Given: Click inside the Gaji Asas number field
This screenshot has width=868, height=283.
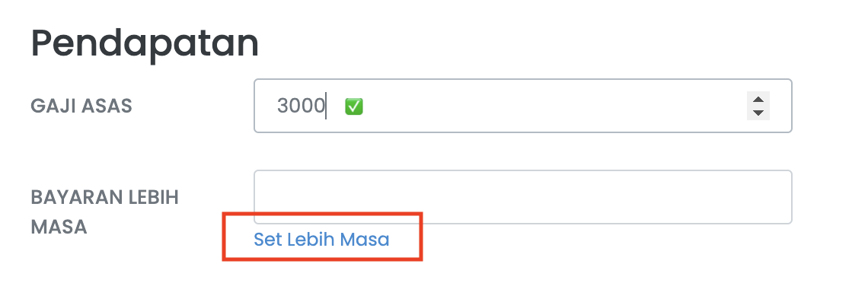Looking at the screenshot, I should coord(523,106).
